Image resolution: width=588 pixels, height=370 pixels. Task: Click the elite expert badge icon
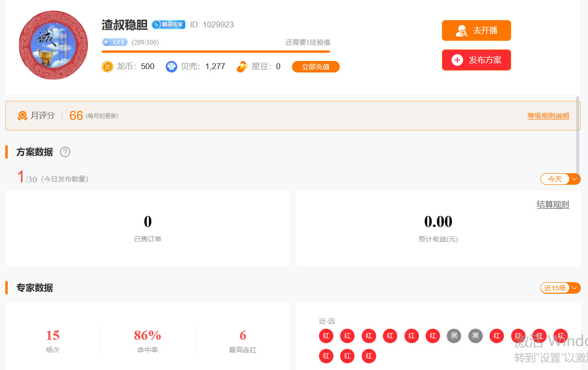tap(168, 24)
